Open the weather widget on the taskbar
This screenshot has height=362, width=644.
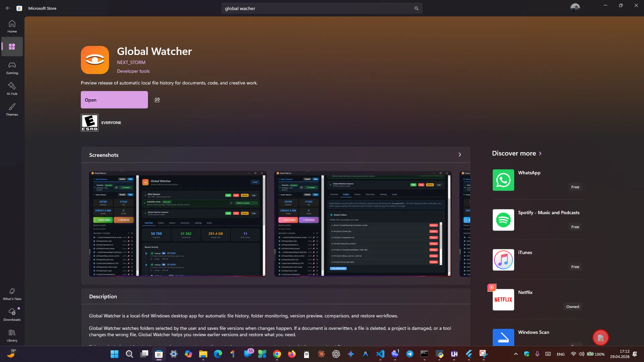pyautogui.click(x=11, y=354)
